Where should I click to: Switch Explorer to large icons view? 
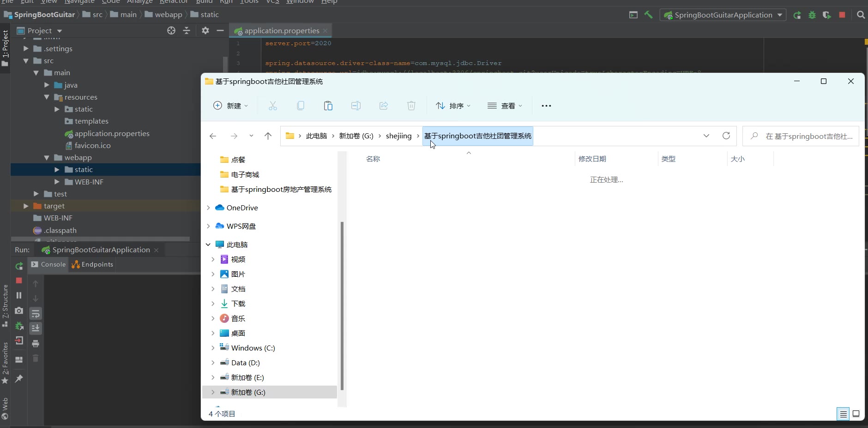click(x=856, y=414)
